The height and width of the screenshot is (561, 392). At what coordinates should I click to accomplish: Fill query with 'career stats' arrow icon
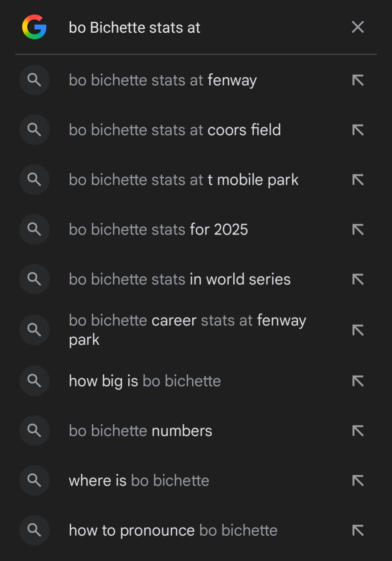pyautogui.click(x=358, y=330)
